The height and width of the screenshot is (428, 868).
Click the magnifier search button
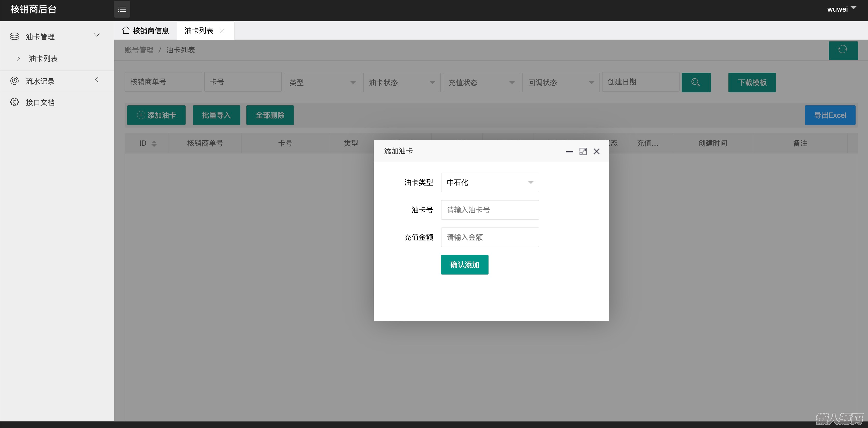click(x=696, y=82)
